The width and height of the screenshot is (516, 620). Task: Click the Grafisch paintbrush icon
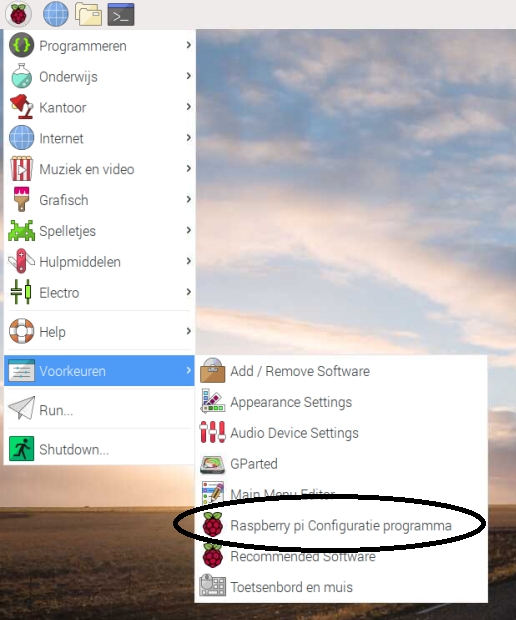click(x=21, y=199)
